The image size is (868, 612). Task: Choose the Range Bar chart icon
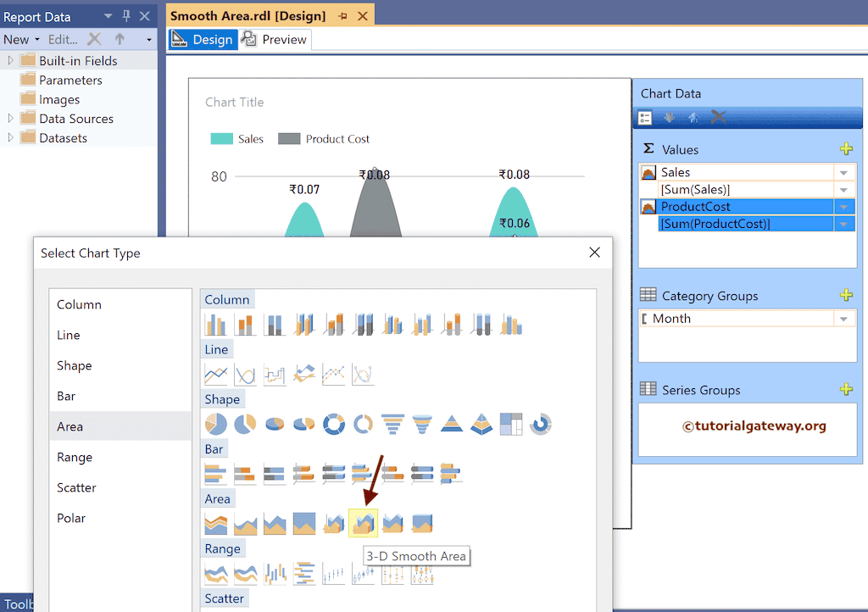(304, 573)
